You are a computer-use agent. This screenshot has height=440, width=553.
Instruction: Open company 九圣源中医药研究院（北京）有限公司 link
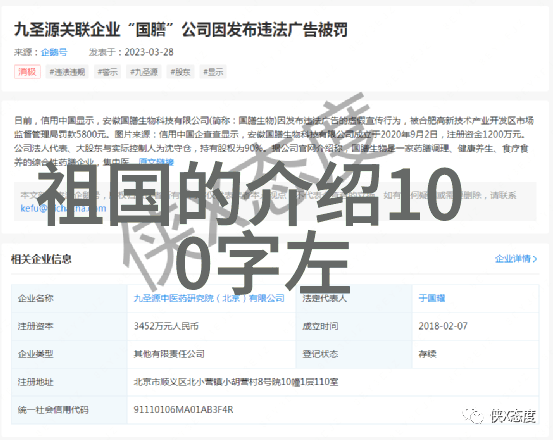point(209,298)
